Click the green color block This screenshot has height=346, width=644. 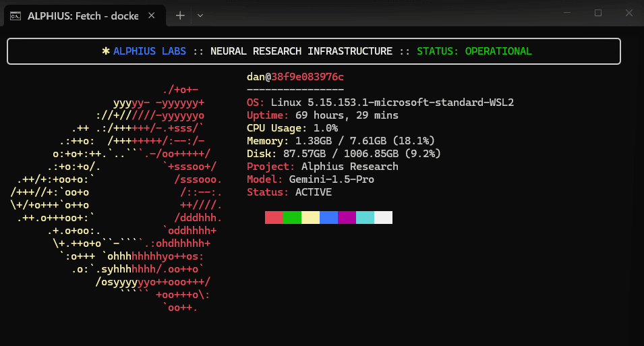click(x=292, y=217)
